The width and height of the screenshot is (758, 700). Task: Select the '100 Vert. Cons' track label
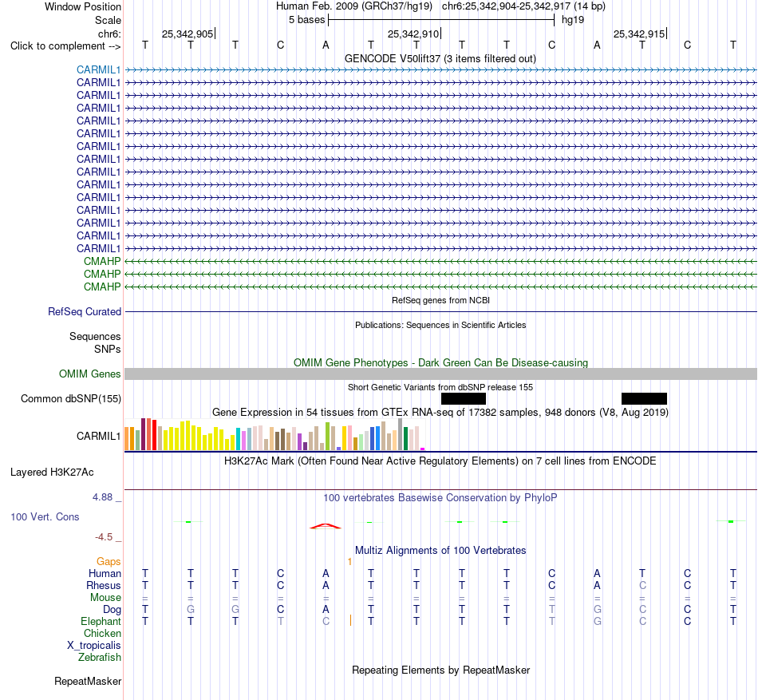pos(45,516)
